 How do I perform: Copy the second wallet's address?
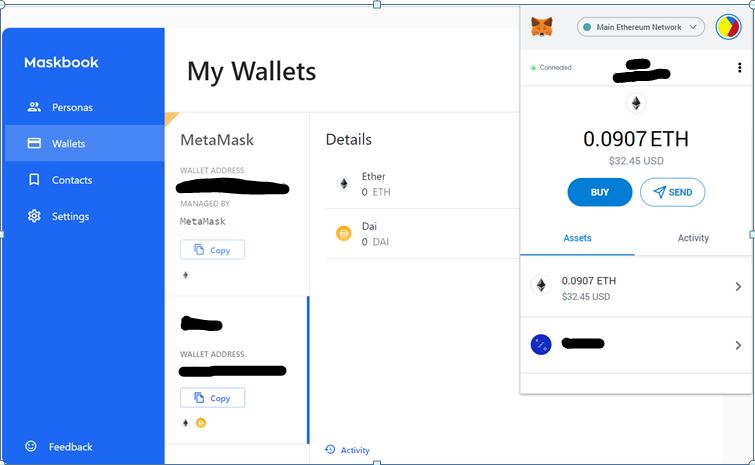click(x=212, y=398)
